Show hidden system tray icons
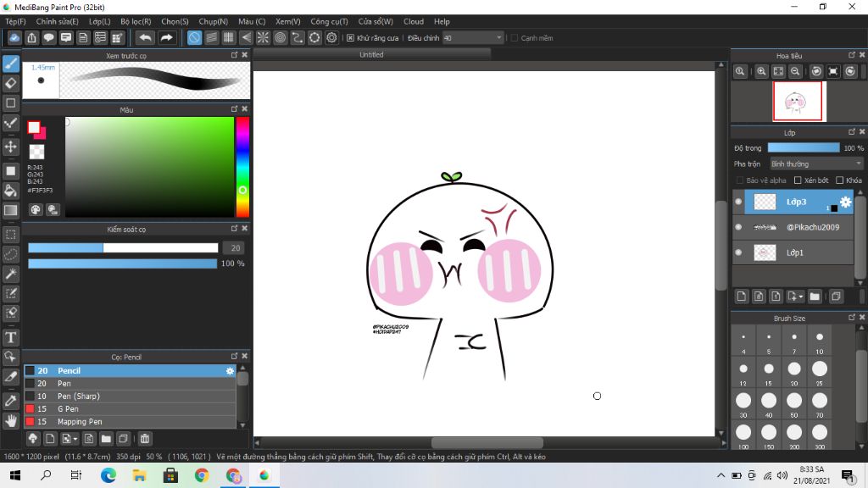The width and height of the screenshot is (868, 488). pyautogui.click(x=721, y=475)
